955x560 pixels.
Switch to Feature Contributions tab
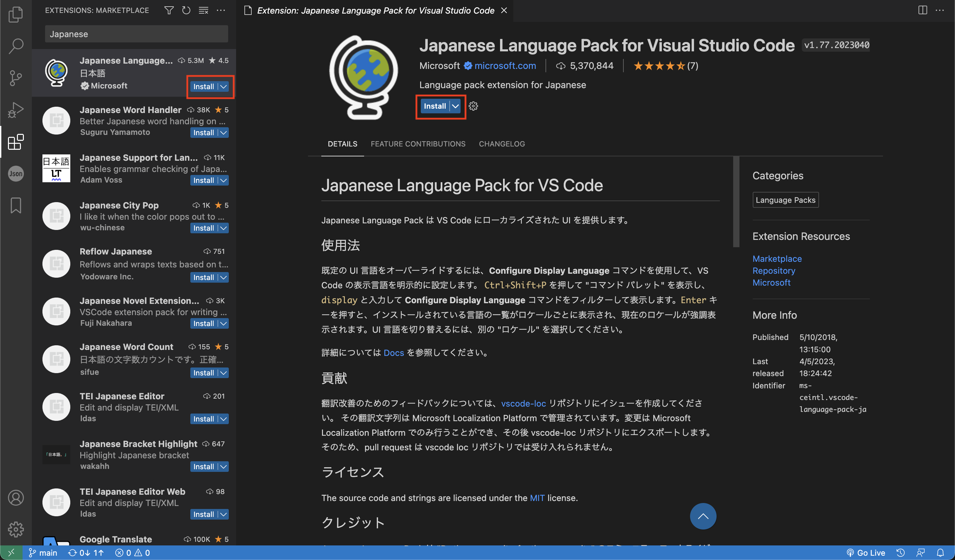pyautogui.click(x=417, y=144)
